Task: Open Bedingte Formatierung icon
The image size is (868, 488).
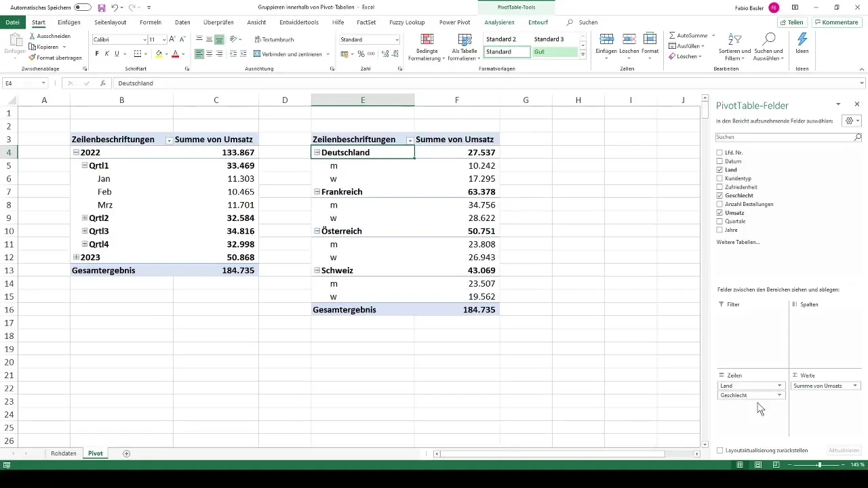Action: pyautogui.click(x=427, y=40)
